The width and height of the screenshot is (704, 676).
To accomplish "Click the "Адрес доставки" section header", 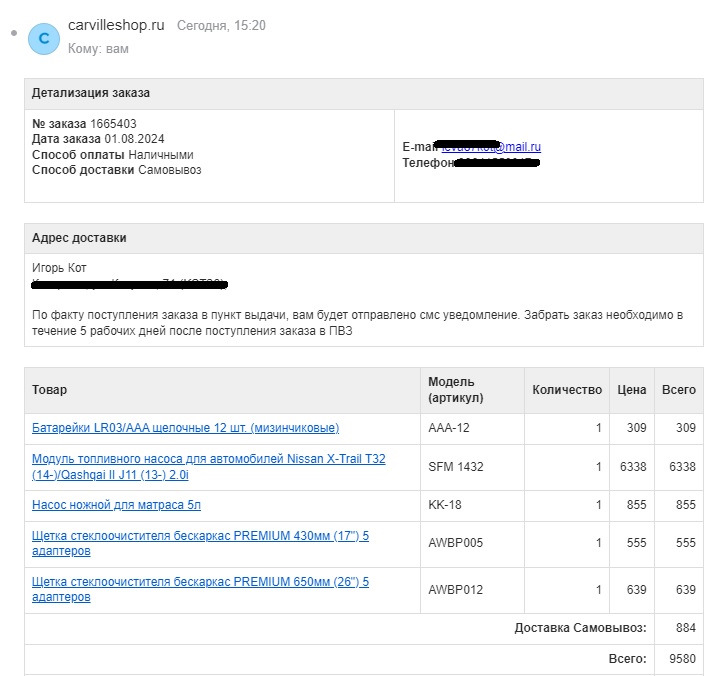I will pos(79,238).
